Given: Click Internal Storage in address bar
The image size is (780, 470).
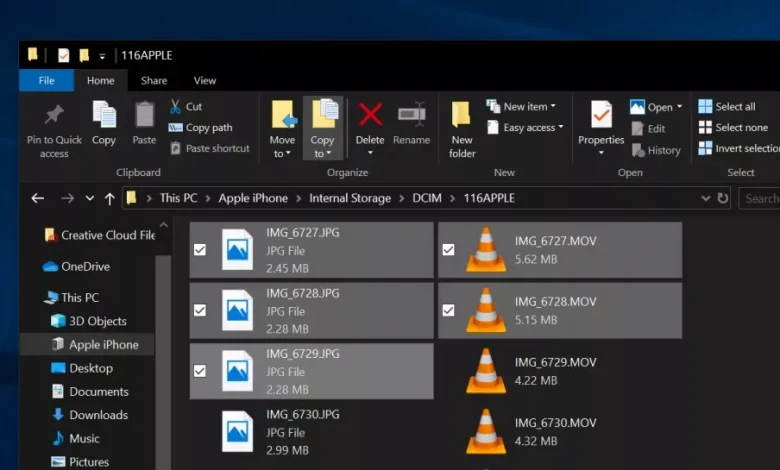Looking at the screenshot, I should (350, 198).
